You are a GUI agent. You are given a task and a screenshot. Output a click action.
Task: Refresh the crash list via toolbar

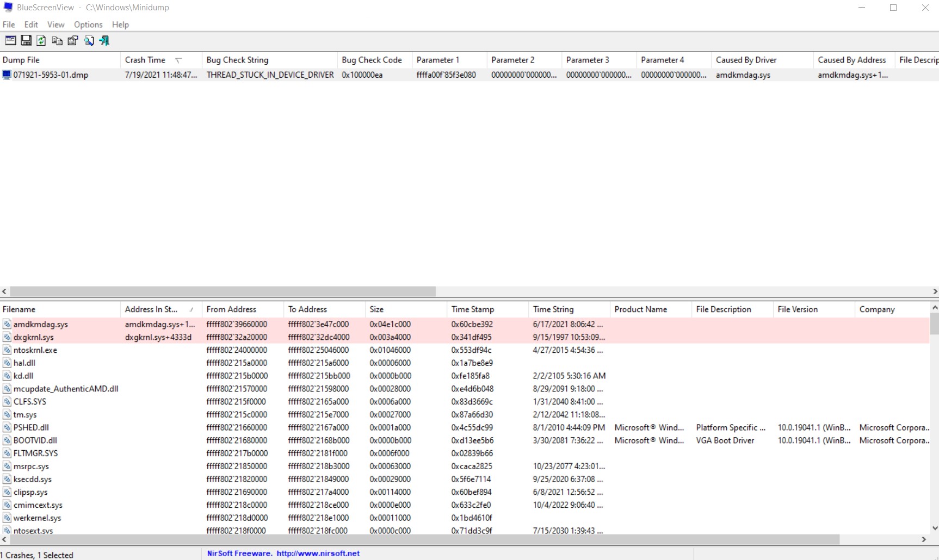[x=41, y=41]
